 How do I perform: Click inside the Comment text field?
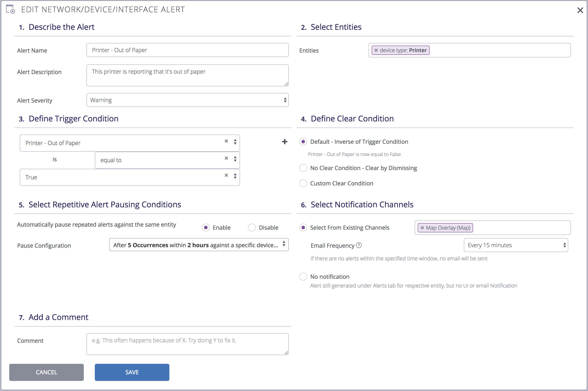[x=187, y=344]
